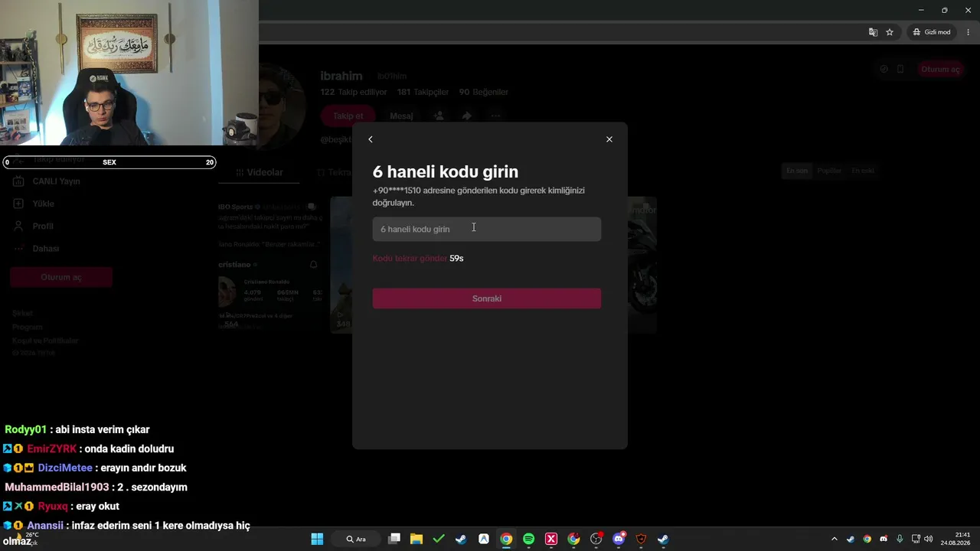
Task: Open the volume speaker tray icon
Action: pos(929,539)
